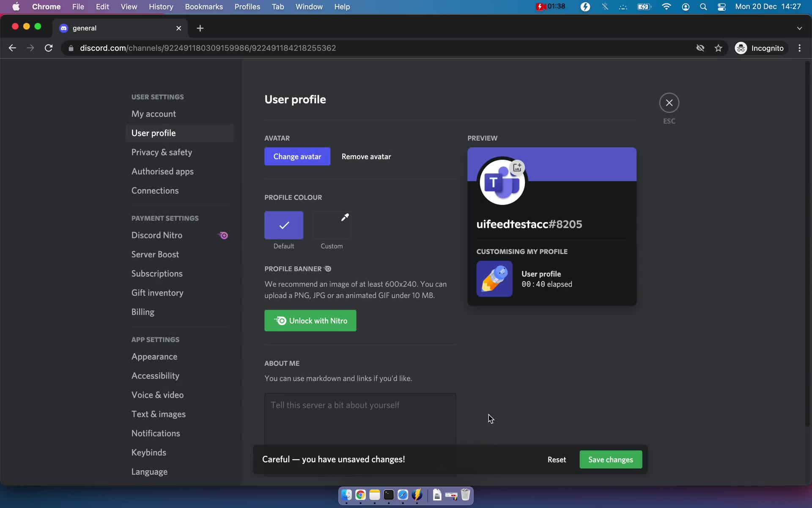Click the profile banner Nitro lock icon
This screenshot has height=508, width=812.
click(x=327, y=269)
